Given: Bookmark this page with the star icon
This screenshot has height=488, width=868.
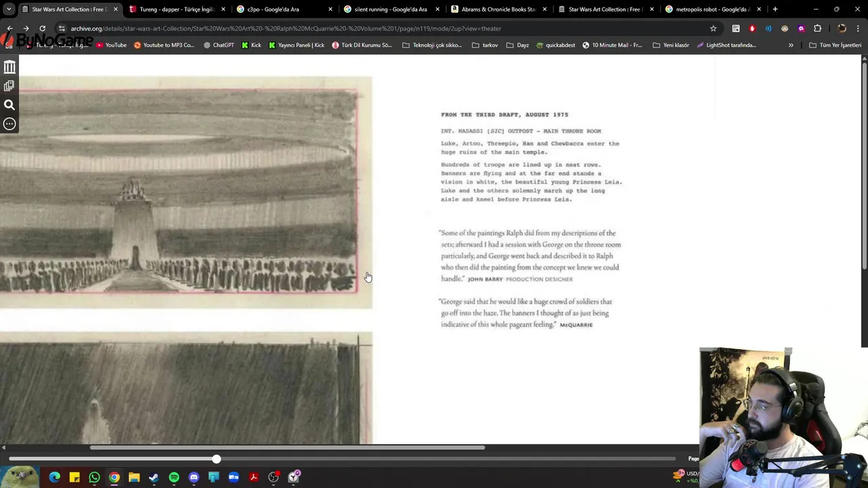Looking at the screenshot, I should (x=713, y=28).
